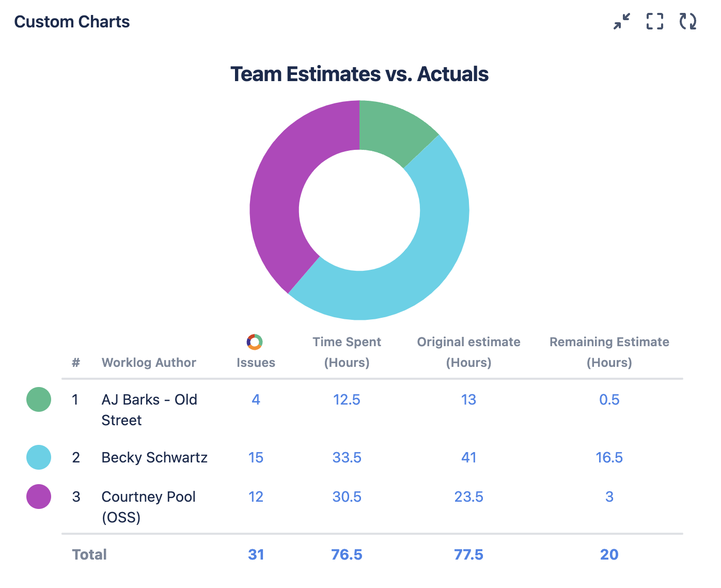Open Becky Schwartz's 15 issues link

coord(256,457)
